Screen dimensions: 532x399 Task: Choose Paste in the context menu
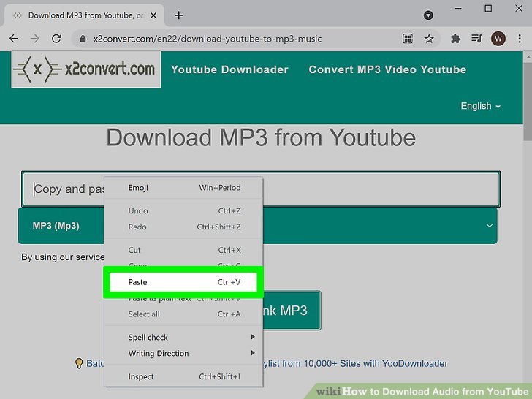click(183, 282)
